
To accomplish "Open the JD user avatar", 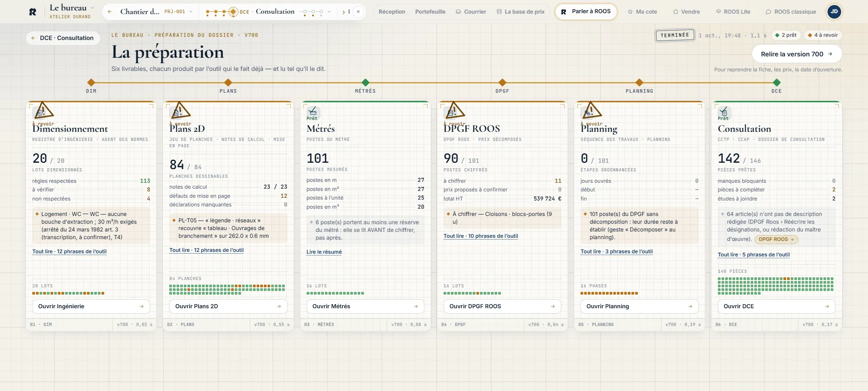I will pos(834,12).
